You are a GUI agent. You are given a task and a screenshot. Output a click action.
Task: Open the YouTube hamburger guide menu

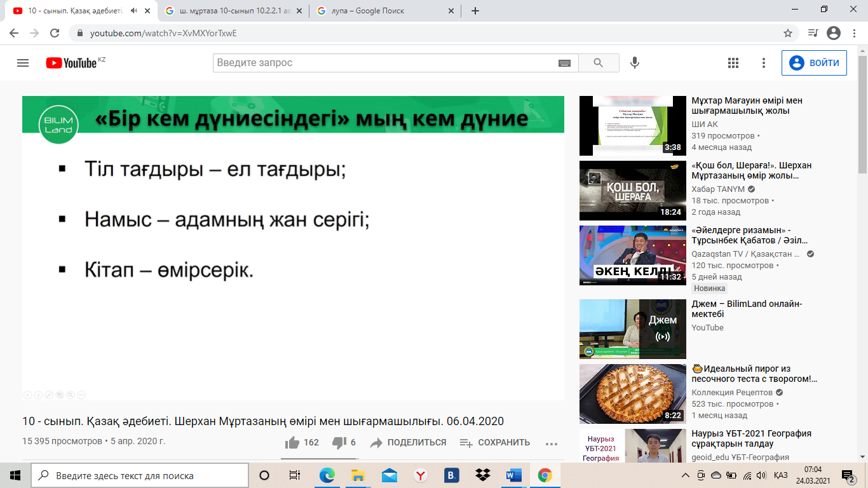click(x=23, y=63)
